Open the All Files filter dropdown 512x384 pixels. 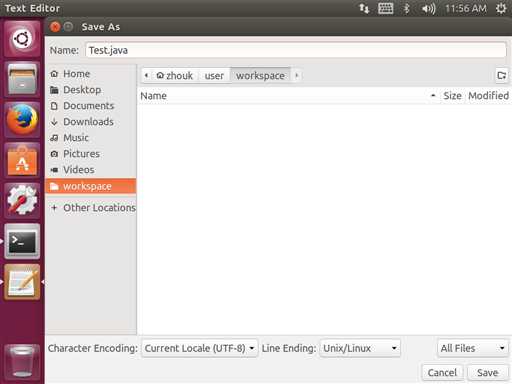[x=473, y=348]
